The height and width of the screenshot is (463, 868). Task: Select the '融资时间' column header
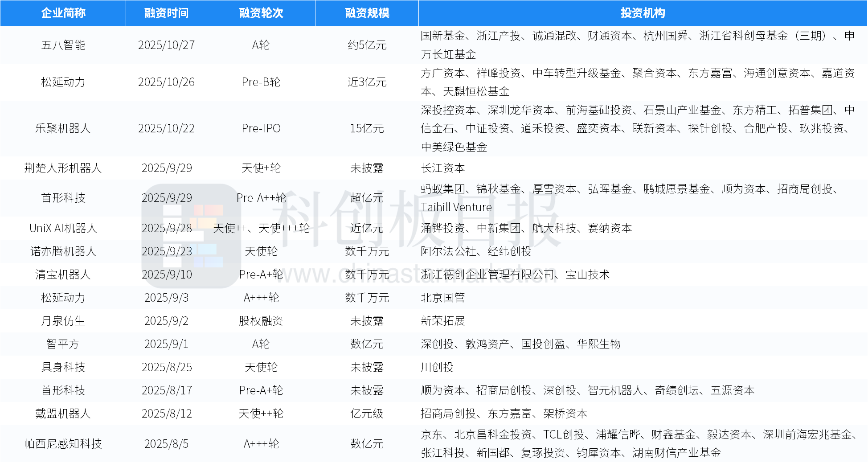pos(166,13)
